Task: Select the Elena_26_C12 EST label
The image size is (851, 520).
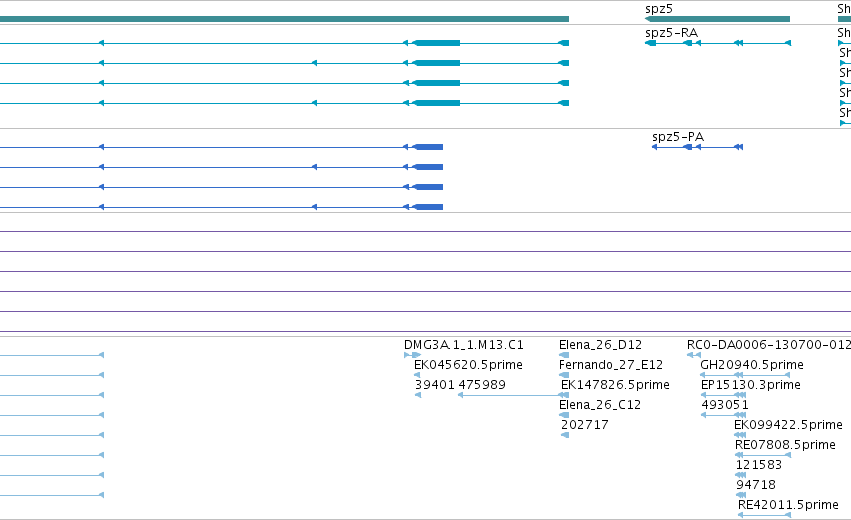Action: click(x=600, y=405)
